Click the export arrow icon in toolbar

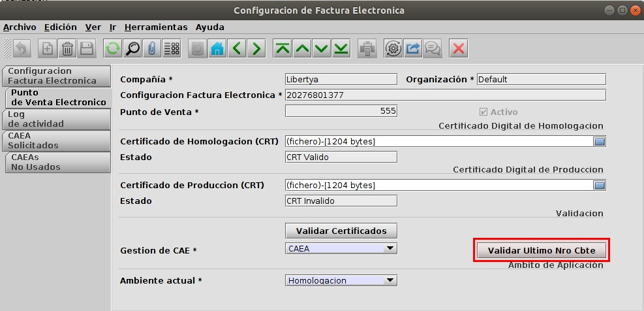point(413,49)
